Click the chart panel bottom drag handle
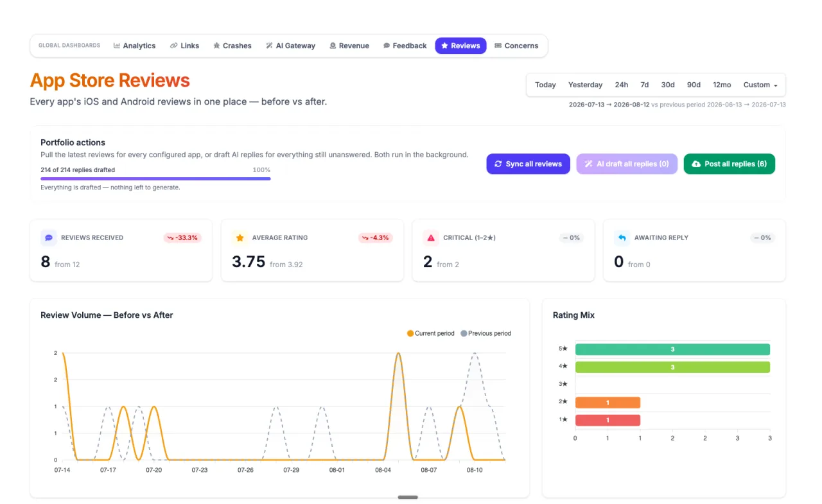Image resolution: width=822 pixels, height=504 pixels. tap(408, 497)
